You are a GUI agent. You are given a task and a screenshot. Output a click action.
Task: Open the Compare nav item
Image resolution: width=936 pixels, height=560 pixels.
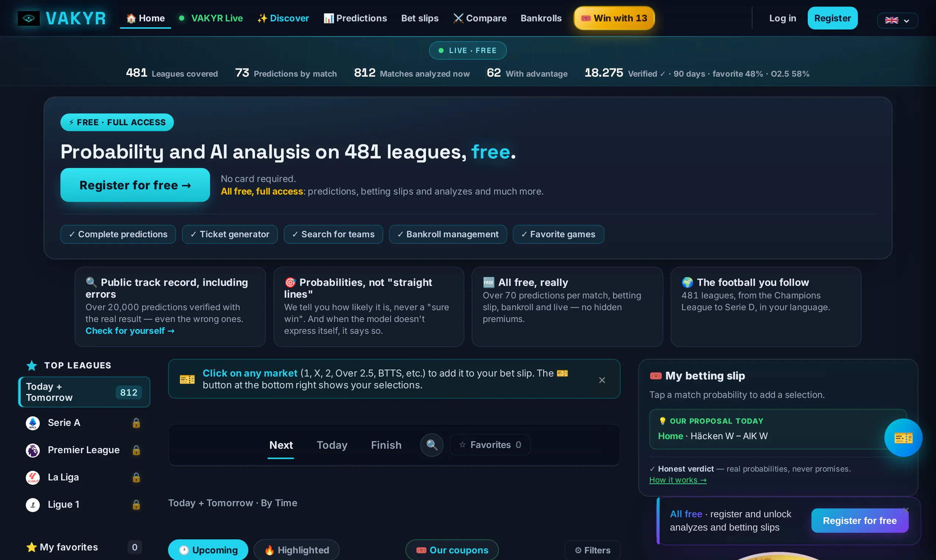coord(480,18)
